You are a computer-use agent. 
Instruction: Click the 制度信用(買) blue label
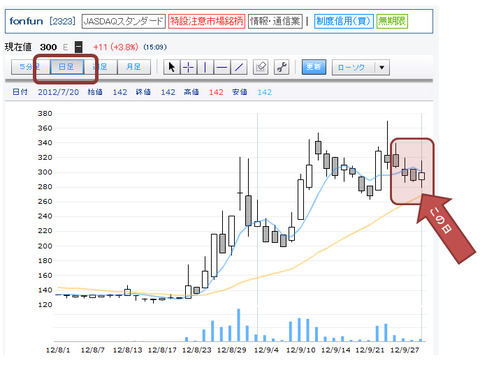tap(344, 21)
